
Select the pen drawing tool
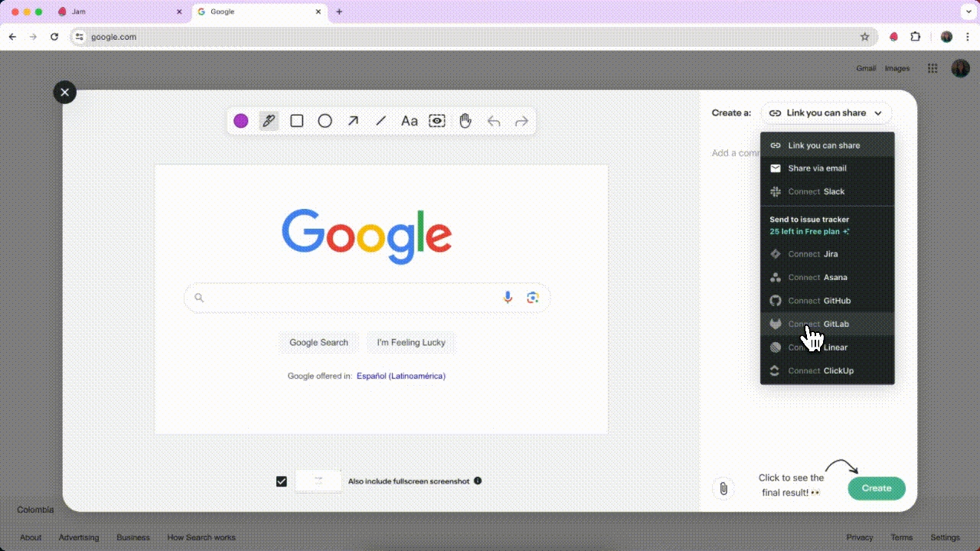click(x=268, y=121)
